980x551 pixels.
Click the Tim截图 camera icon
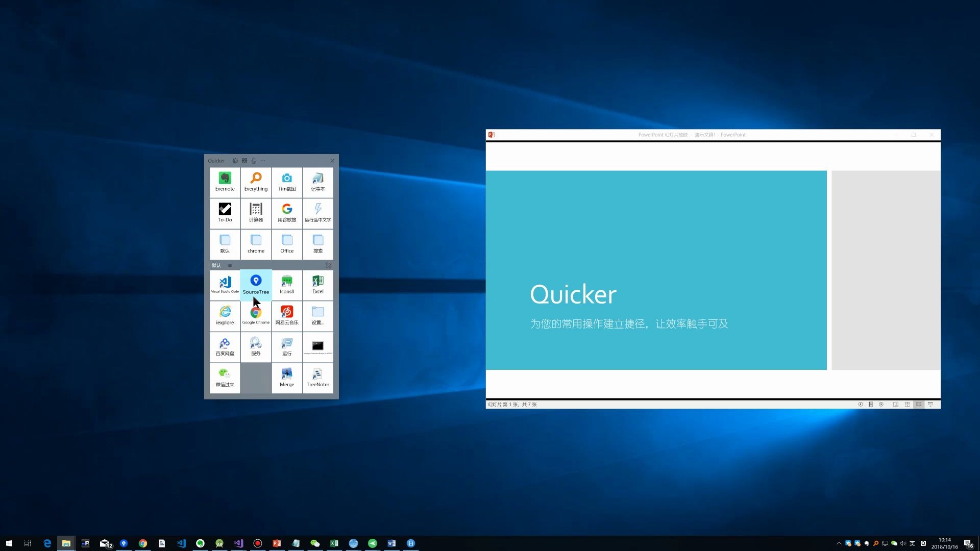(287, 178)
